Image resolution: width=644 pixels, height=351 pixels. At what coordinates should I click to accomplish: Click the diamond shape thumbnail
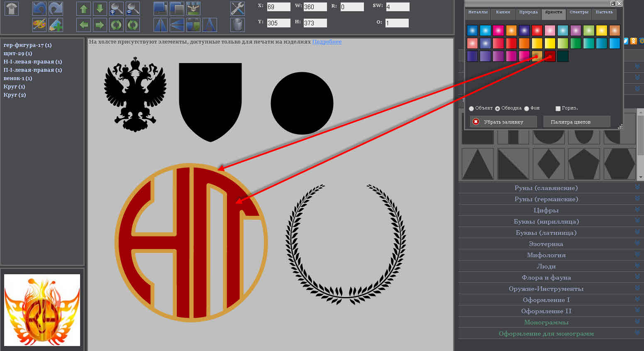coord(549,164)
